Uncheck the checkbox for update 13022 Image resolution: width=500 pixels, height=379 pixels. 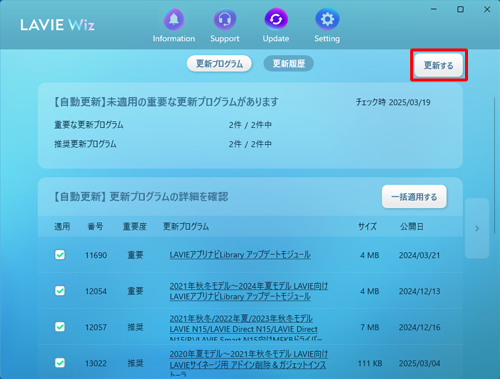(60, 363)
